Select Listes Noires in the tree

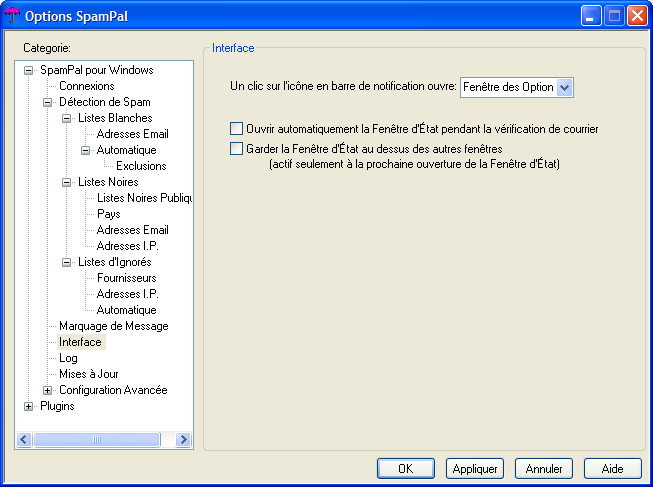(x=108, y=182)
